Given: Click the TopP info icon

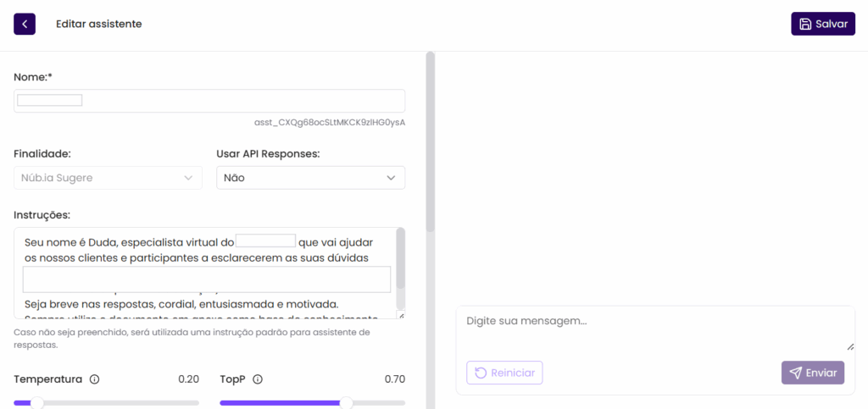Looking at the screenshot, I should tap(258, 379).
